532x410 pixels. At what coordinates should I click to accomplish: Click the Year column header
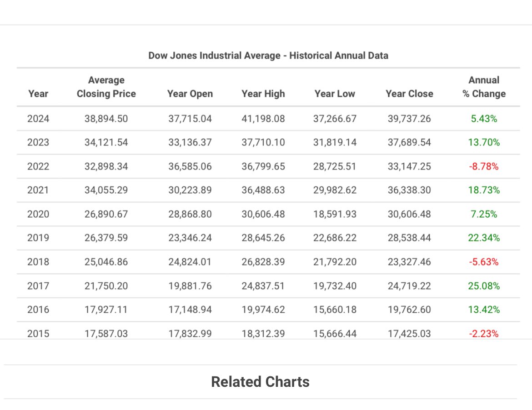point(38,94)
